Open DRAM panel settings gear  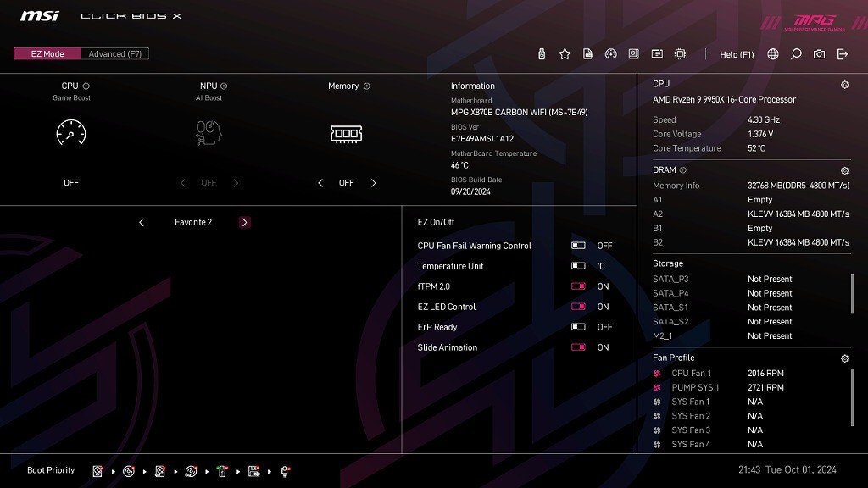click(x=845, y=170)
